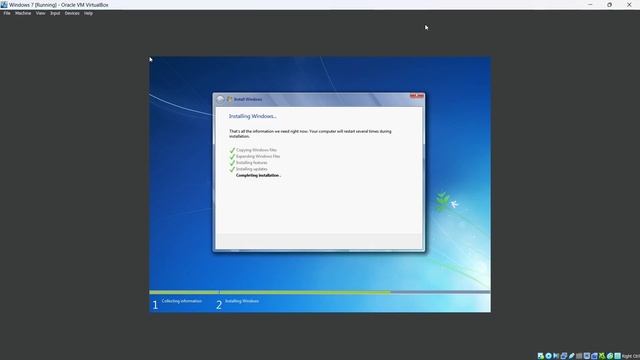Screen dimensions: 640x360
Task: Click the display settings status icon
Action: (587, 356)
